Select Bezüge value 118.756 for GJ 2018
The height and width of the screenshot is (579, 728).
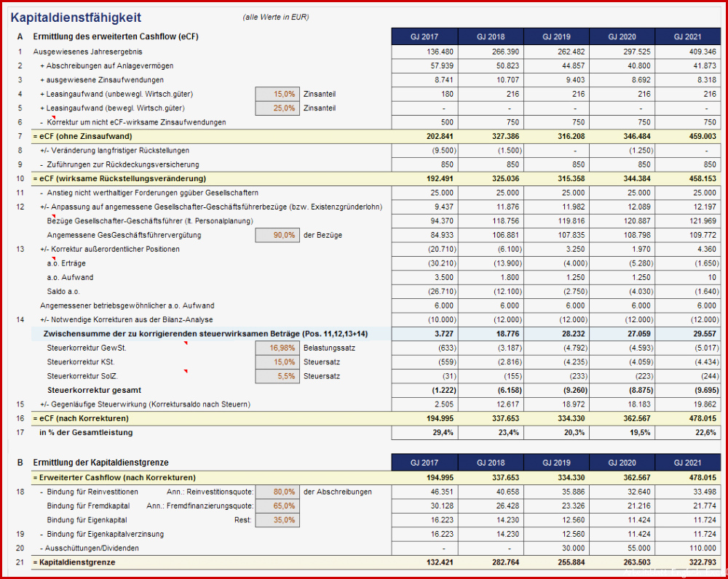click(490, 221)
